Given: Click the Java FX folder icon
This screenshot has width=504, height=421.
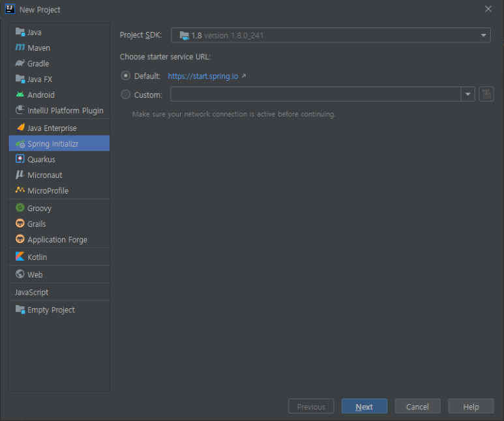Looking at the screenshot, I should (x=20, y=79).
